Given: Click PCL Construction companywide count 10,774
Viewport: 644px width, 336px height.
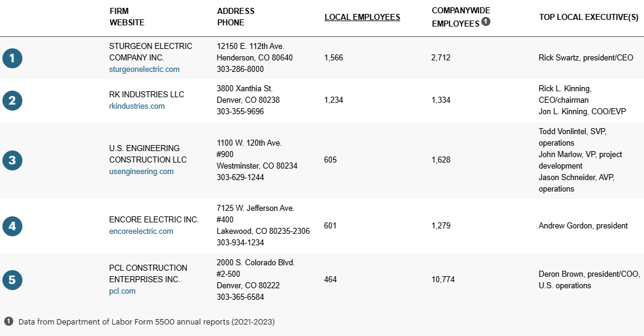Looking at the screenshot, I should 443,280.
